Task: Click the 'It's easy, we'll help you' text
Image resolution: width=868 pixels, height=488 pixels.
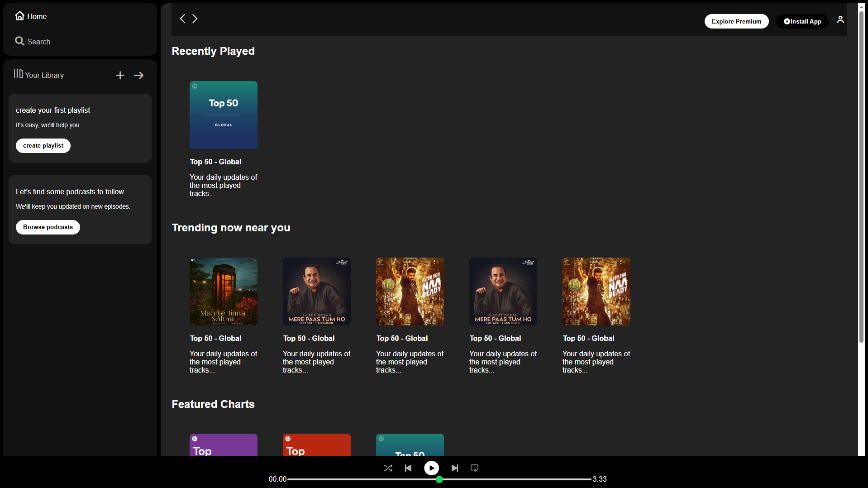Action: coord(48,125)
